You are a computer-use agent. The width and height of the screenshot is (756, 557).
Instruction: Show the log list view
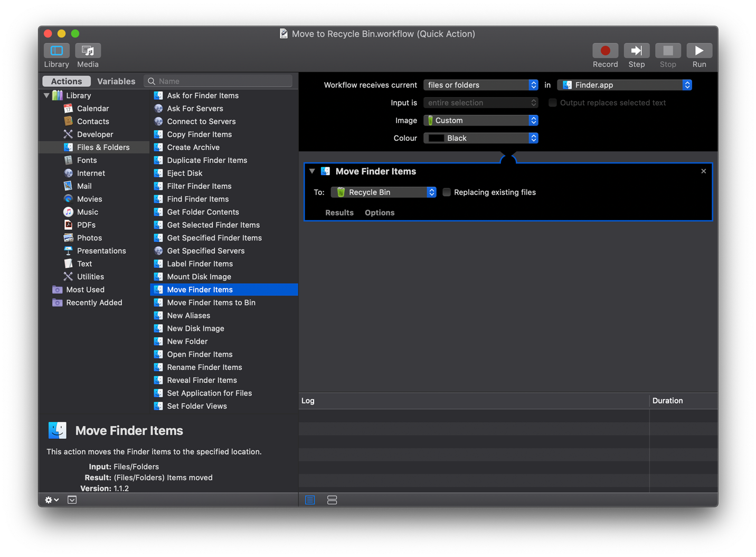310,500
